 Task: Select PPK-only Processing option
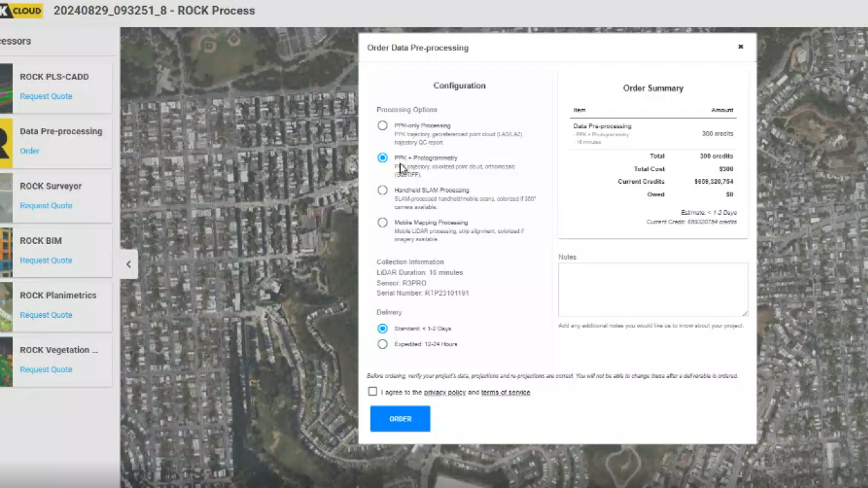click(382, 125)
